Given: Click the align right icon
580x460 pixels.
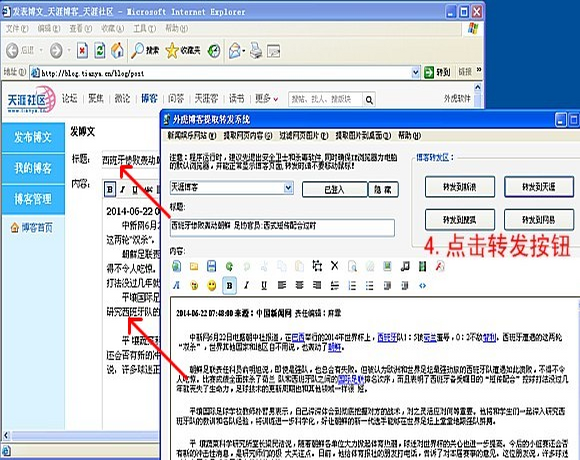Looking at the screenshot, I should 317,285.
